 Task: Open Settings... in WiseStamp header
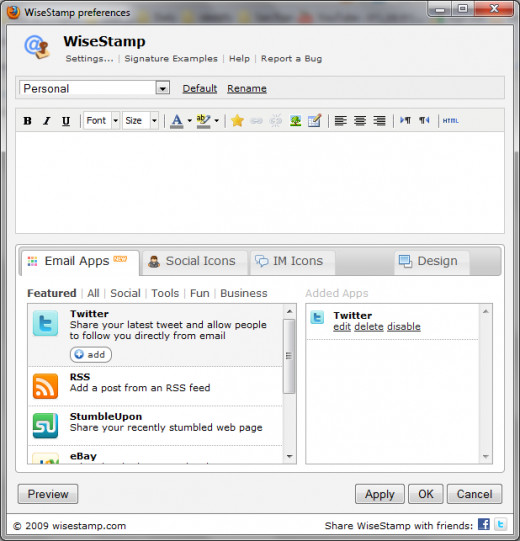[x=89, y=59]
